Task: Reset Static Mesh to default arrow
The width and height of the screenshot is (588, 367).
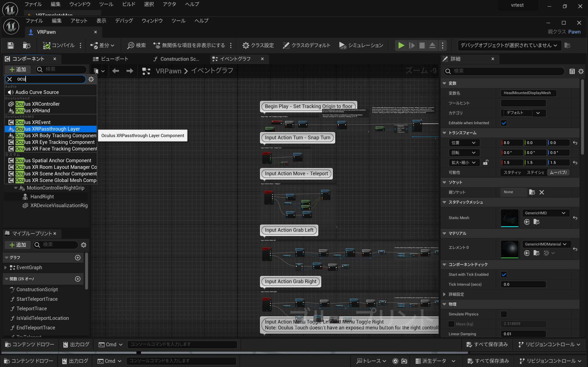Action: [x=575, y=218]
